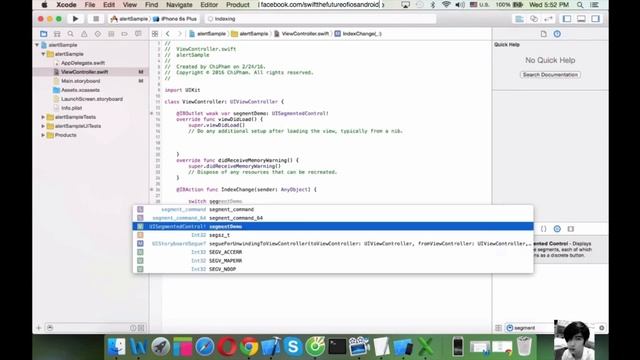Screen dimensions: 640x360
Task: Show the Media library
Action: click(x=571, y=229)
